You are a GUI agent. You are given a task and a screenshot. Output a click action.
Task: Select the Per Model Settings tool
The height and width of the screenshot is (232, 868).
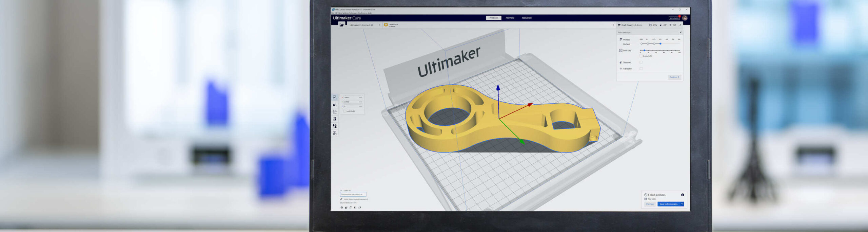tap(335, 126)
